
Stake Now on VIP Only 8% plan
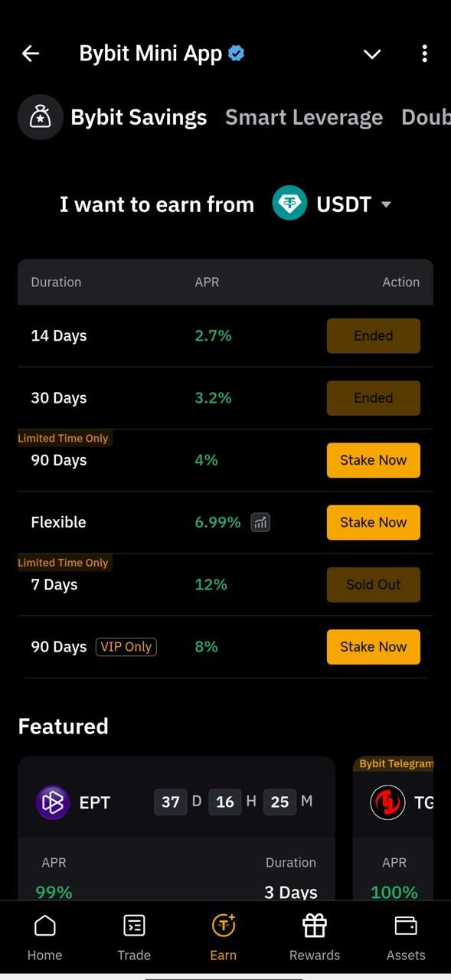click(x=374, y=647)
